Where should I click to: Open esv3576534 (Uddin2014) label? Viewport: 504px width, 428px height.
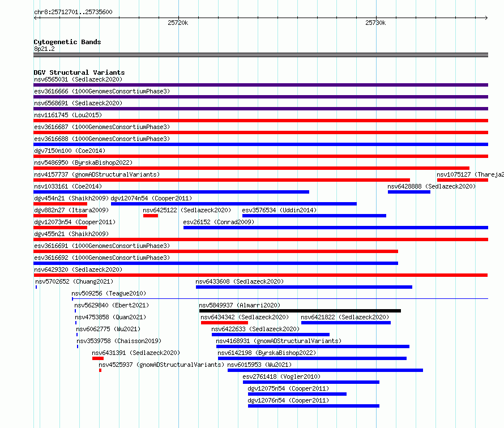(x=279, y=210)
